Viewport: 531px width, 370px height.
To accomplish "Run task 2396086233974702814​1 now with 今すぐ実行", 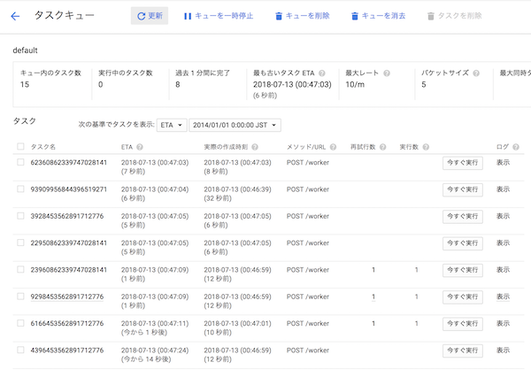I will click(463, 270).
